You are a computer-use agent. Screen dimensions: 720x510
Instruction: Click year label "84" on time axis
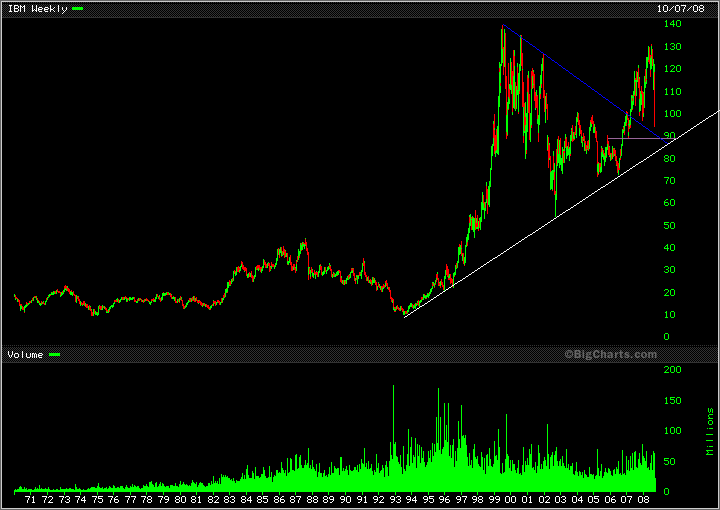(246, 499)
